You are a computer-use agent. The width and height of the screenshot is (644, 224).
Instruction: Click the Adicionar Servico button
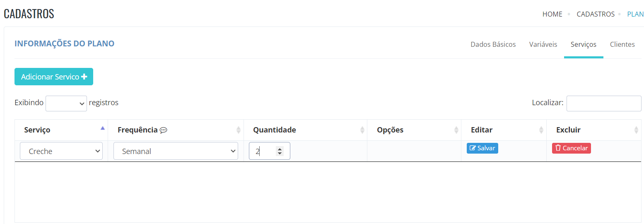(54, 77)
